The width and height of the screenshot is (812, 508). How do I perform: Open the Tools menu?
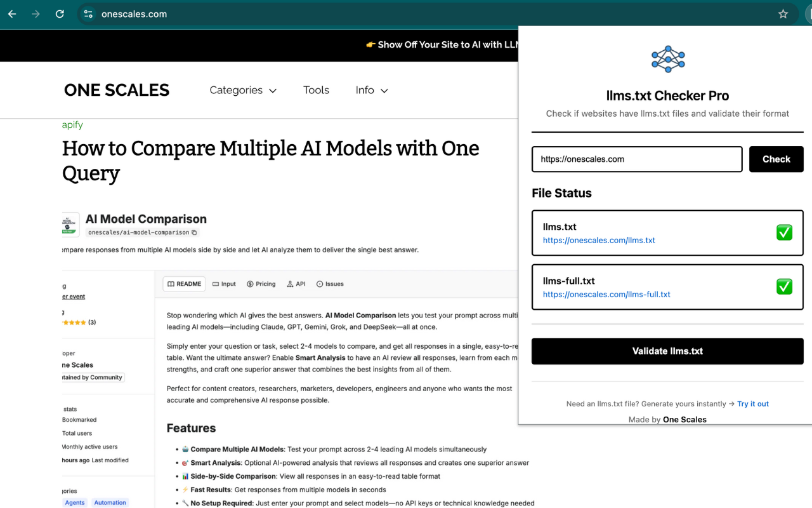click(x=316, y=90)
